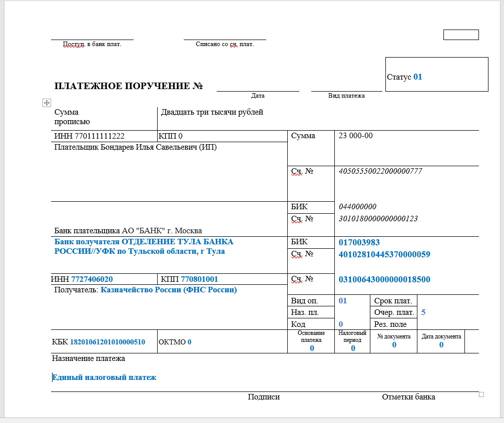
Task: Click recipient BIK '017003983'
Action: click(359, 242)
